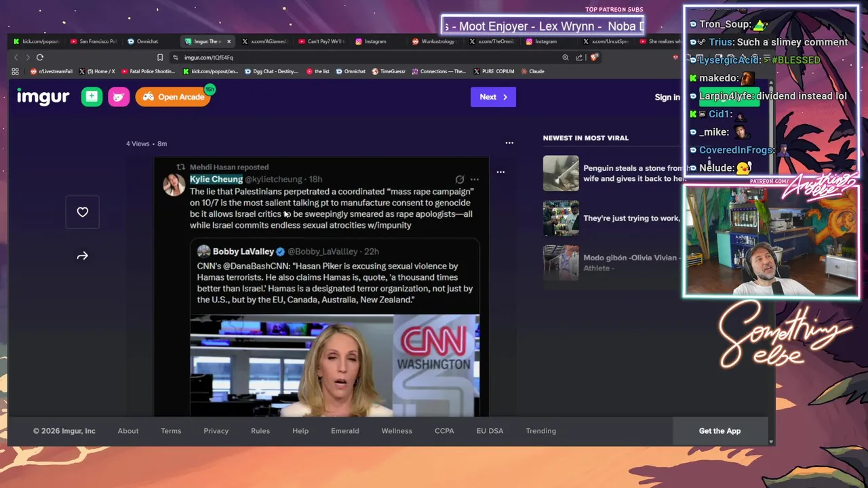Click the bookmark icon beside address bar
Image resolution: width=868 pixels, height=488 pixels.
160,58
